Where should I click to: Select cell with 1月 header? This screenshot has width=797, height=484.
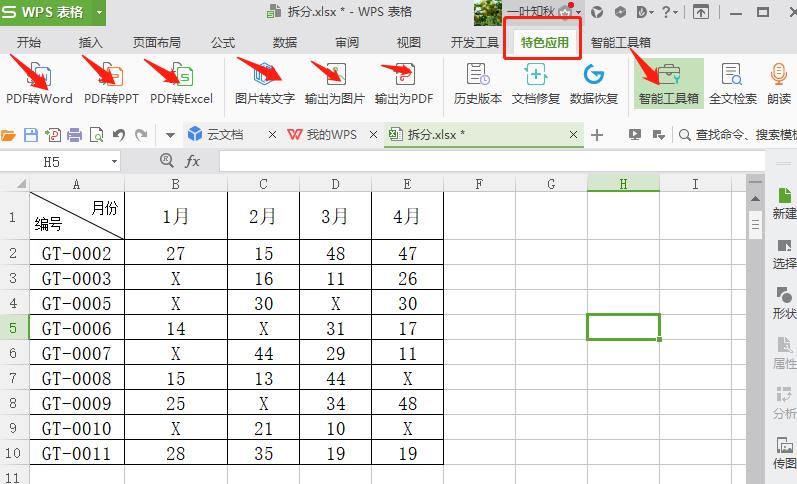click(x=176, y=216)
